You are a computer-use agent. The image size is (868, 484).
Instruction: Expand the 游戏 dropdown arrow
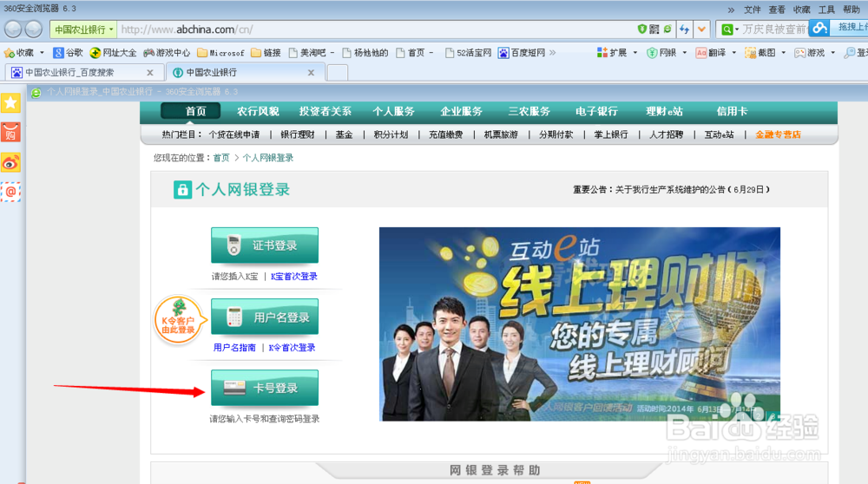tap(832, 53)
